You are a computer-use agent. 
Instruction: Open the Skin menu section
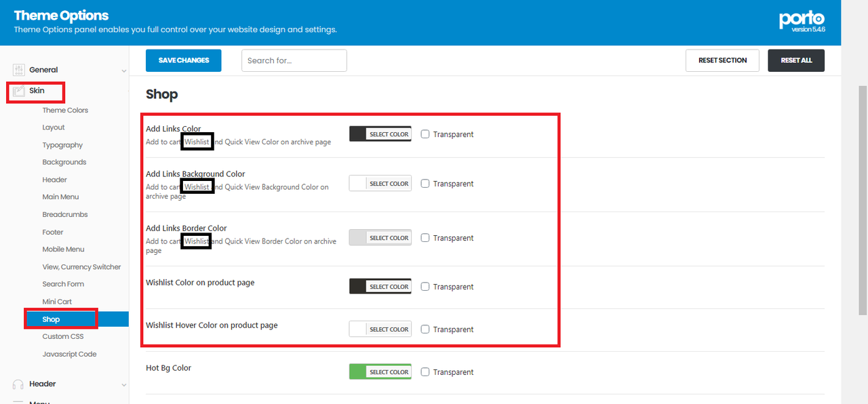point(37,91)
